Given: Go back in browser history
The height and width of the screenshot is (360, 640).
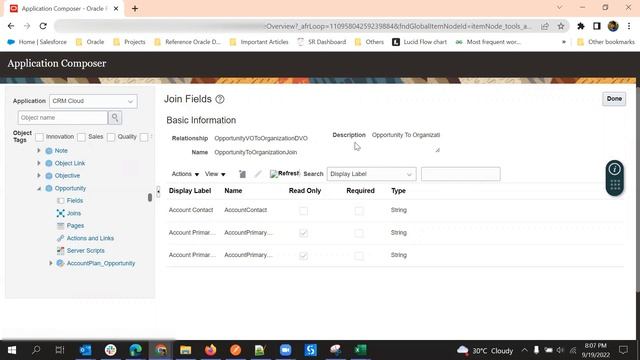Looking at the screenshot, I should pos(11,26).
